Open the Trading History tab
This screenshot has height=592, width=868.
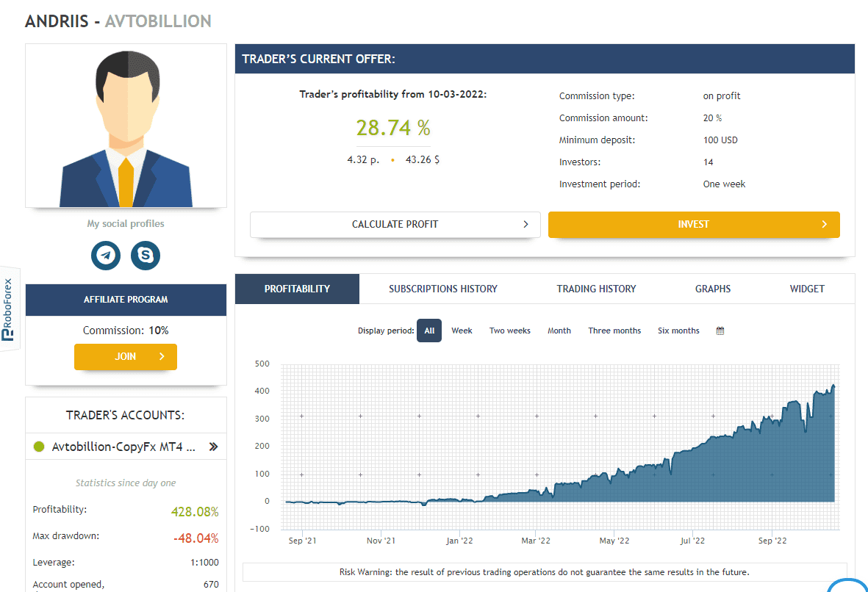pyautogui.click(x=596, y=289)
